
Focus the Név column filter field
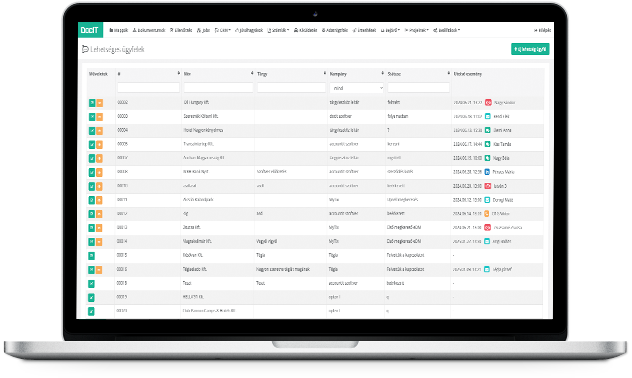point(218,88)
